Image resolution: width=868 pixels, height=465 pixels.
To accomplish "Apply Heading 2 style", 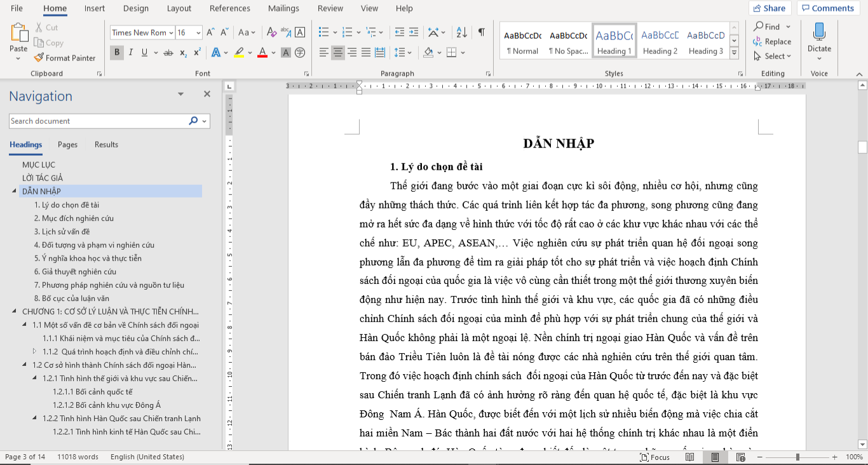I will pyautogui.click(x=660, y=42).
